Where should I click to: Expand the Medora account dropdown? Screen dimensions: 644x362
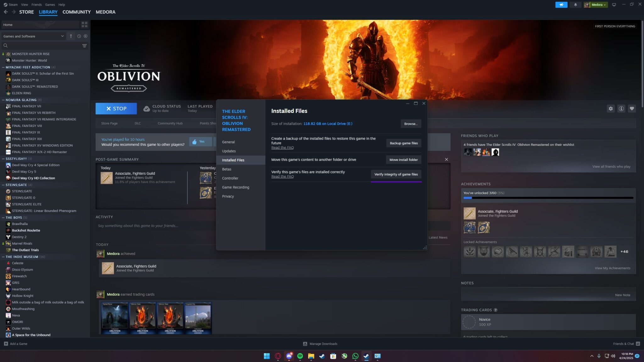[596, 5]
